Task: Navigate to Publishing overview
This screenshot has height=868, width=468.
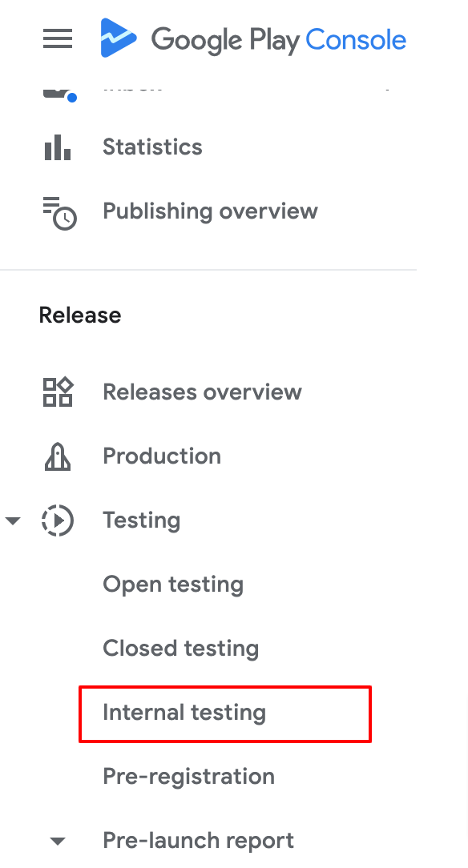Action: point(210,211)
